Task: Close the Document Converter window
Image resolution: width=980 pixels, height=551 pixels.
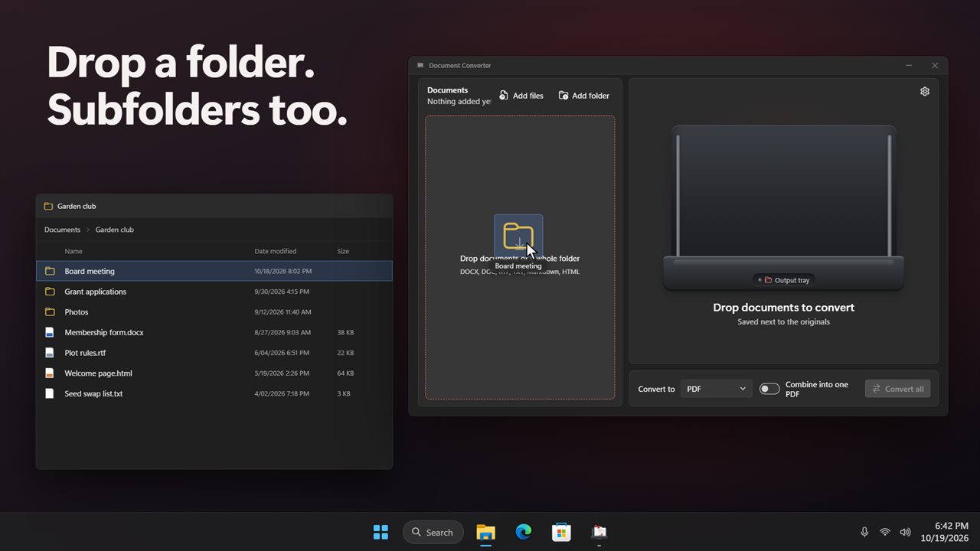Action: [x=935, y=66]
